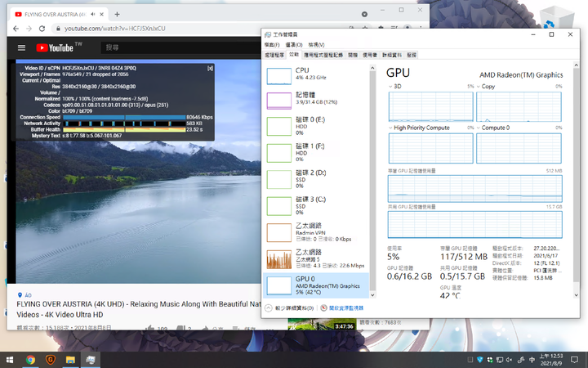The image size is (588, 368).
Task: Open the notification action center
Action: tap(574, 360)
